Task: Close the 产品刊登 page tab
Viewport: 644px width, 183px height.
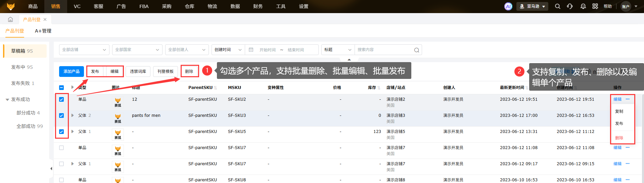Action: click(45, 19)
